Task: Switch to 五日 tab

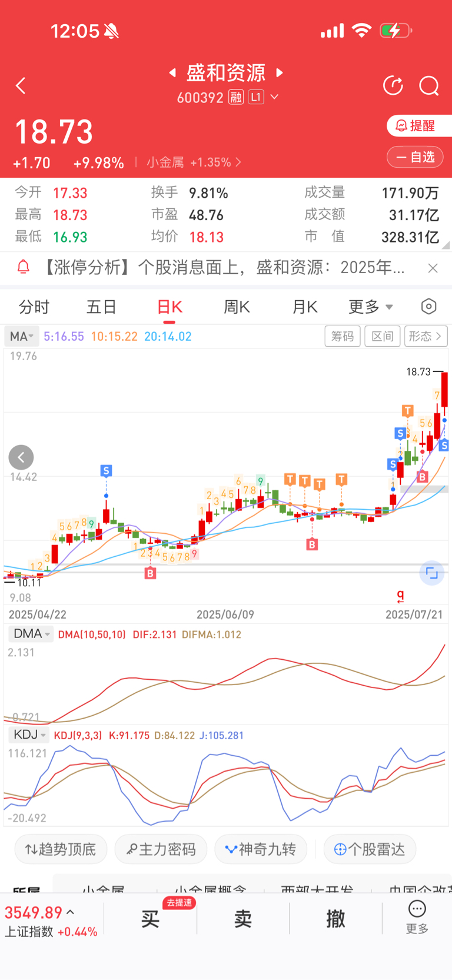Action: [x=101, y=307]
